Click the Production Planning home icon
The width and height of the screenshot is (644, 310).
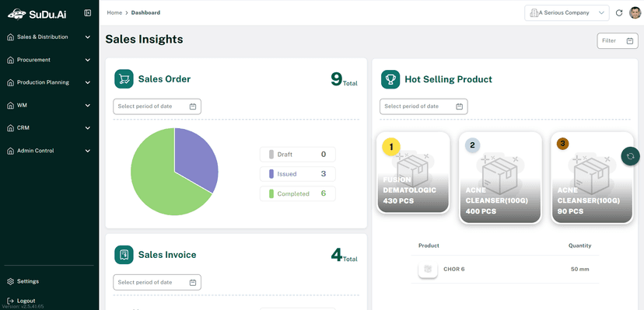(x=11, y=83)
